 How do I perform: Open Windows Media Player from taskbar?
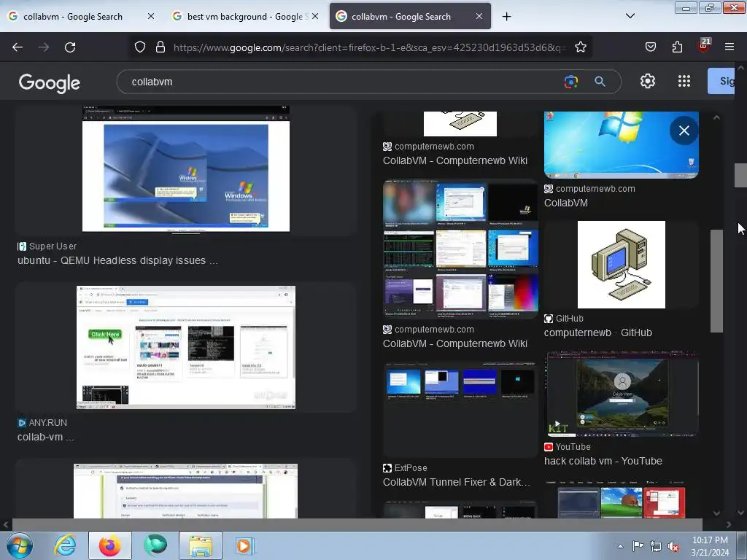point(245,545)
